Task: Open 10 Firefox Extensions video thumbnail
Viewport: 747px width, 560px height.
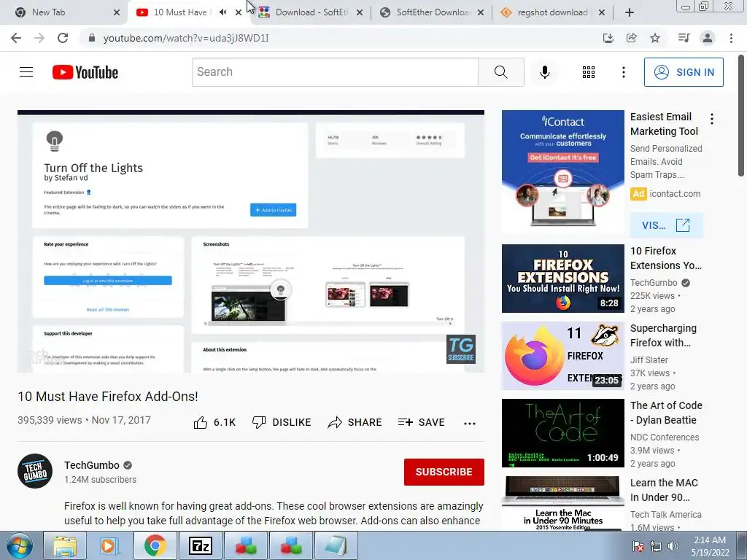Action: click(562, 279)
